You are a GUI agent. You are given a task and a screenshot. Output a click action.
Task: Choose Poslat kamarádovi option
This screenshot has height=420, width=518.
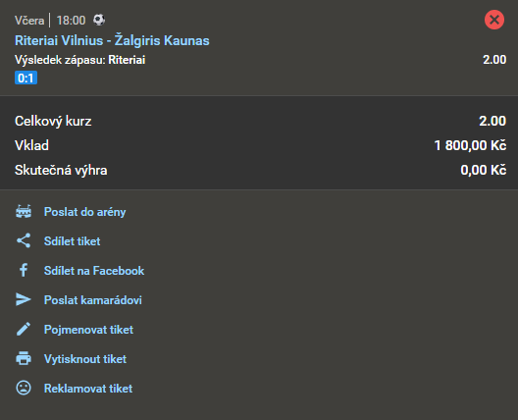coord(93,300)
